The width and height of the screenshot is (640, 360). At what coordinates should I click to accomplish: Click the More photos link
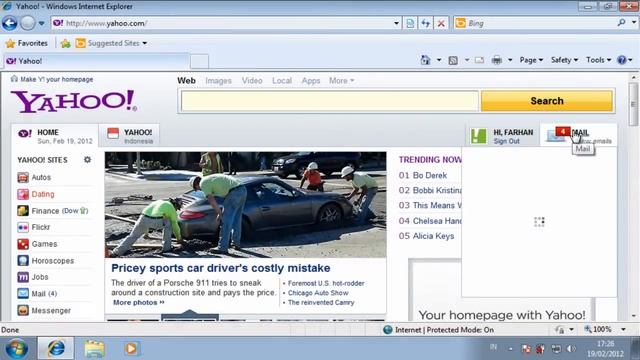(x=139, y=302)
